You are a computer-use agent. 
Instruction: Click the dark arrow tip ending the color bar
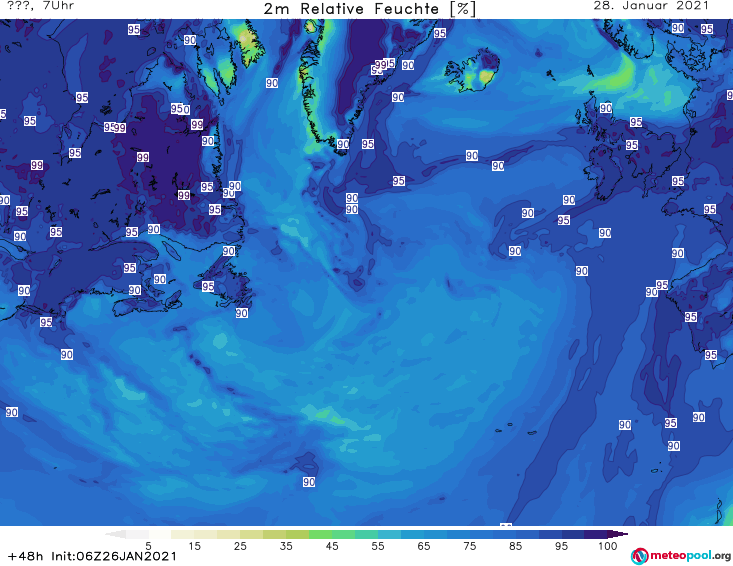pyautogui.click(x=618, y=534)
